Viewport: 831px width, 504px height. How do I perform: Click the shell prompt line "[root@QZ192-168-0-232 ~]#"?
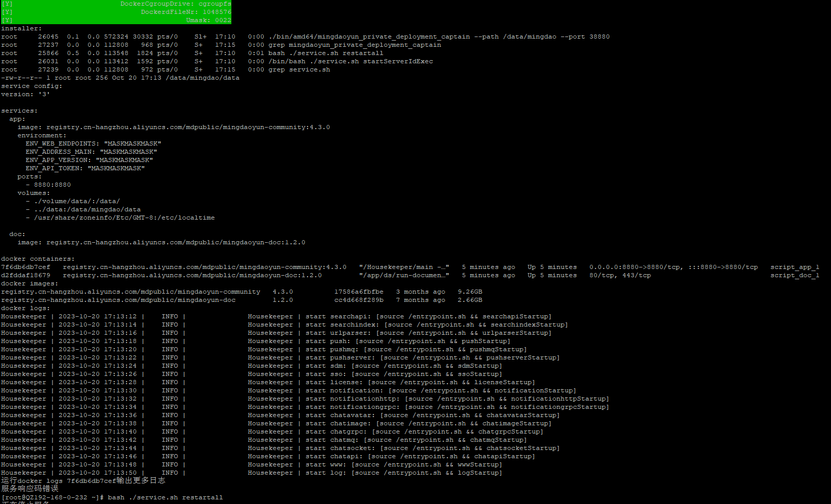click(52, 497)
